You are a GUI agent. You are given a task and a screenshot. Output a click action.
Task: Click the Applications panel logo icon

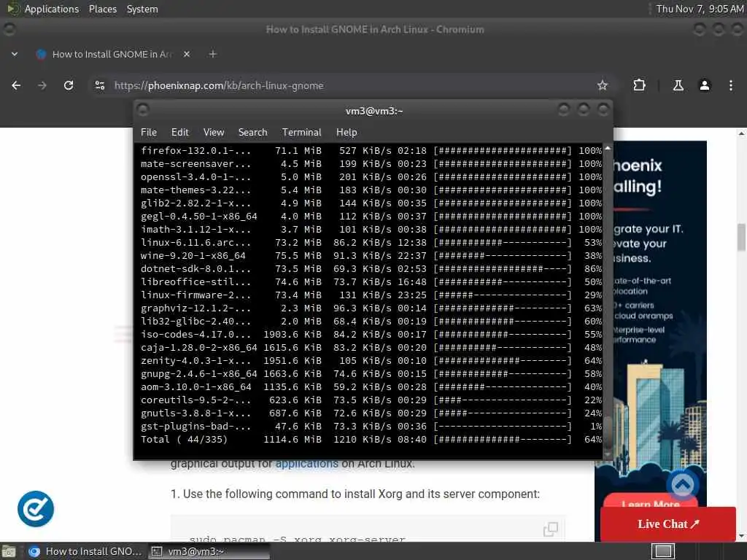[x=12, y=9]
